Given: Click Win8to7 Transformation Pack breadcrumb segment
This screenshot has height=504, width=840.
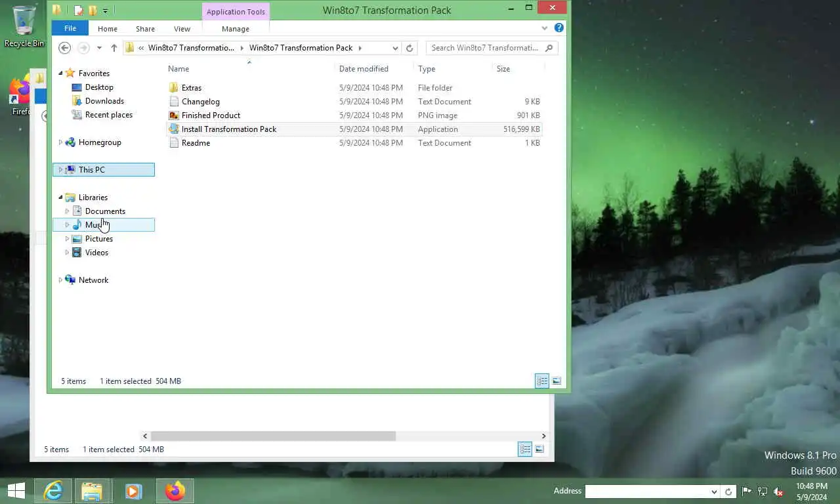Looking at the screenshot, I should 301,48.
